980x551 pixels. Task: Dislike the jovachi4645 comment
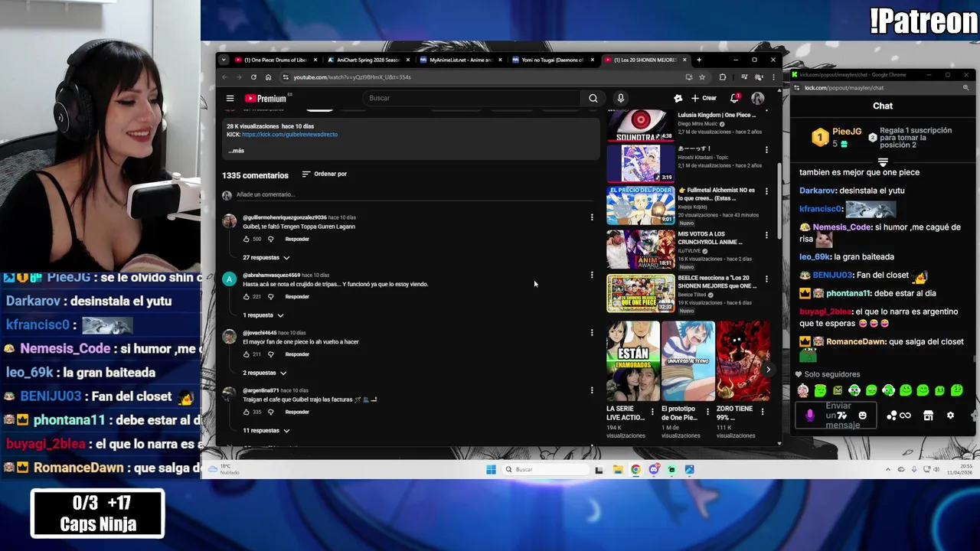pos(270,354)
